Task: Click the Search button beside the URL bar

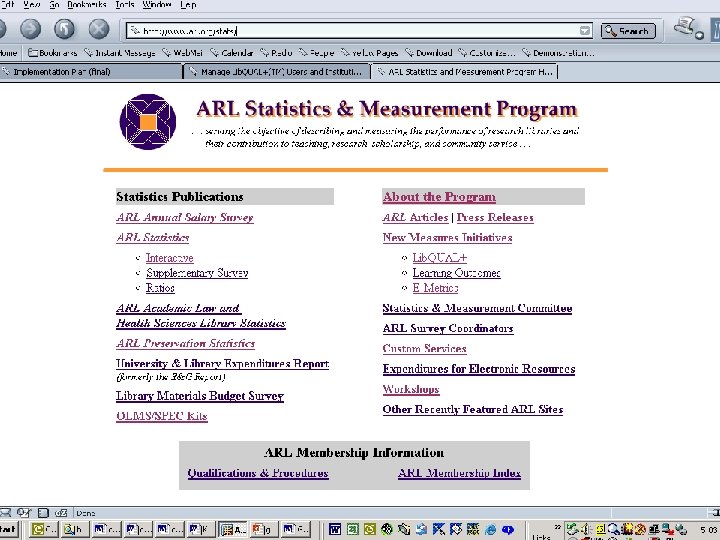Action: point(628,31)
